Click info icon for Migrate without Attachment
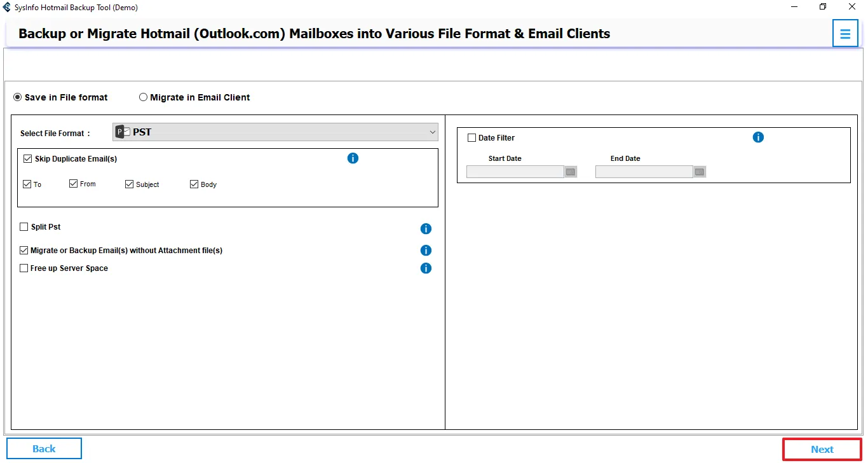Image resolution: width=868 pixels, height=463 pixels. coord(426,251)
